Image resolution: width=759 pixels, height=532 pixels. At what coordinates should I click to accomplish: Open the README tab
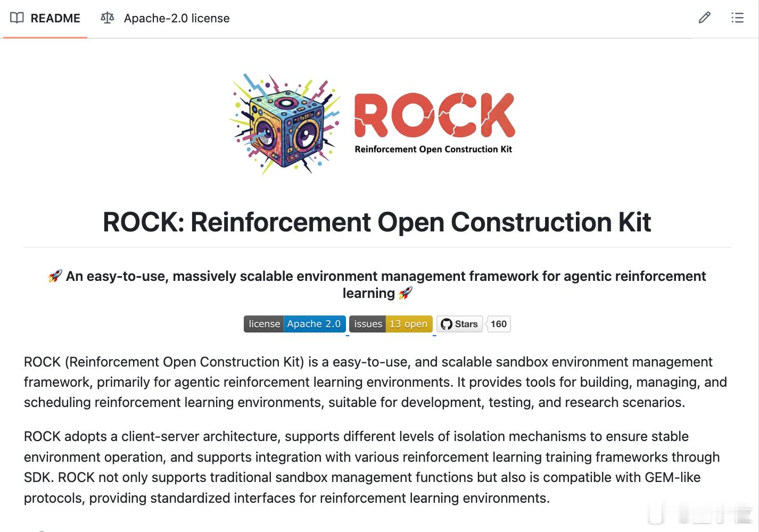(45, 18)
